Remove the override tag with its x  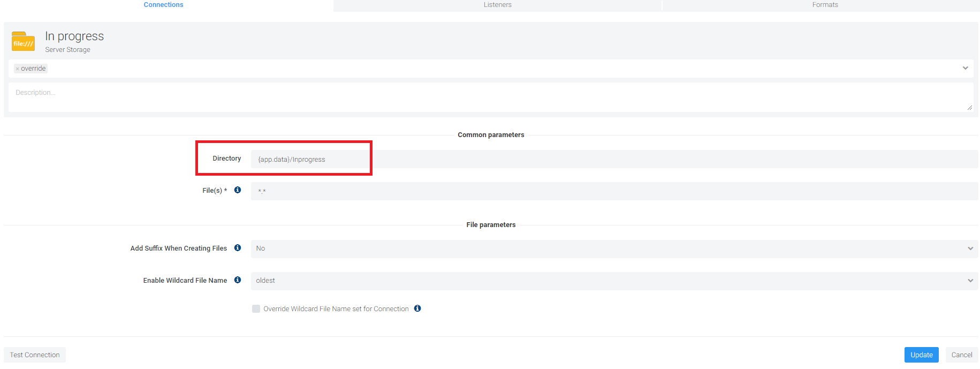[18, 69]
